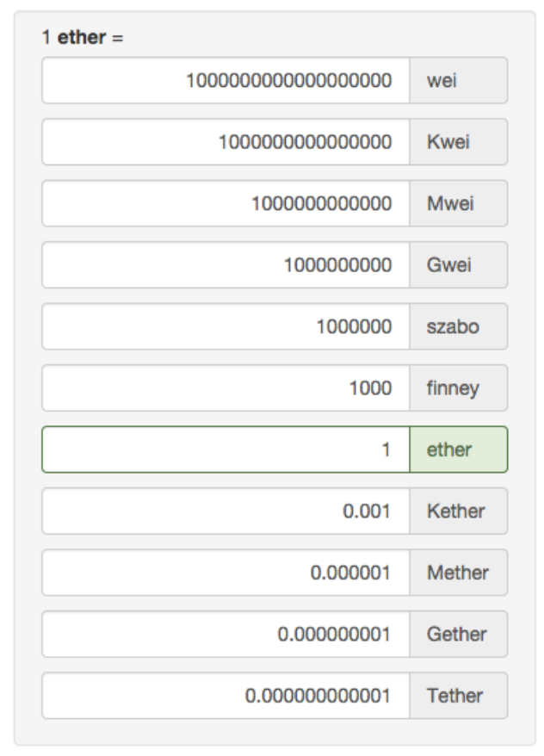544x756 pixels.
Task: Click the szabo unit label
Action: tap(458, 327)
